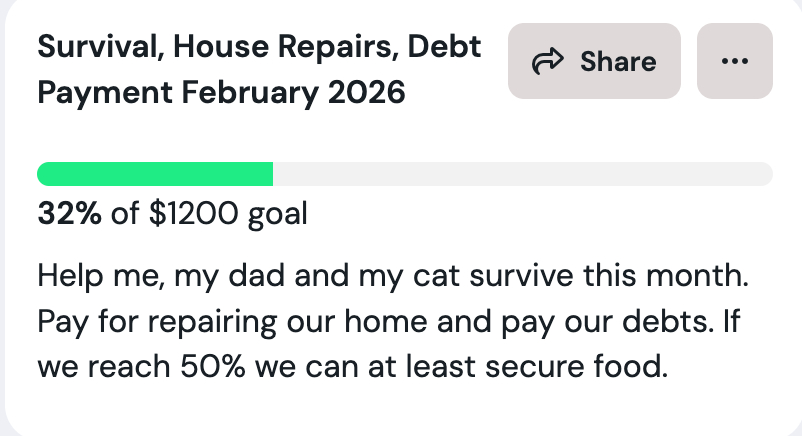Click the "Payment February 2026" title line
The image size is (802, 436).
(x=221, y=94)
